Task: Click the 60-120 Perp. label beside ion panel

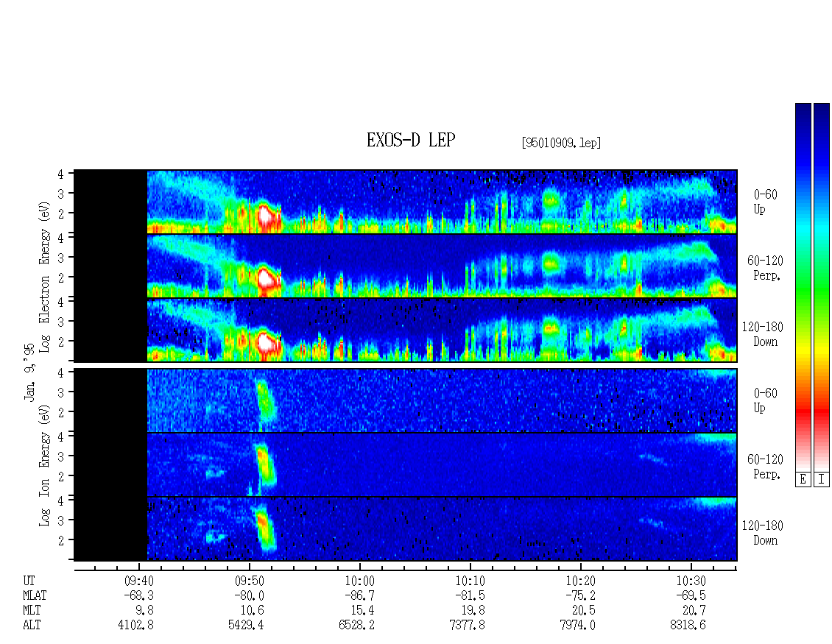Action: (x=765, y=467)
